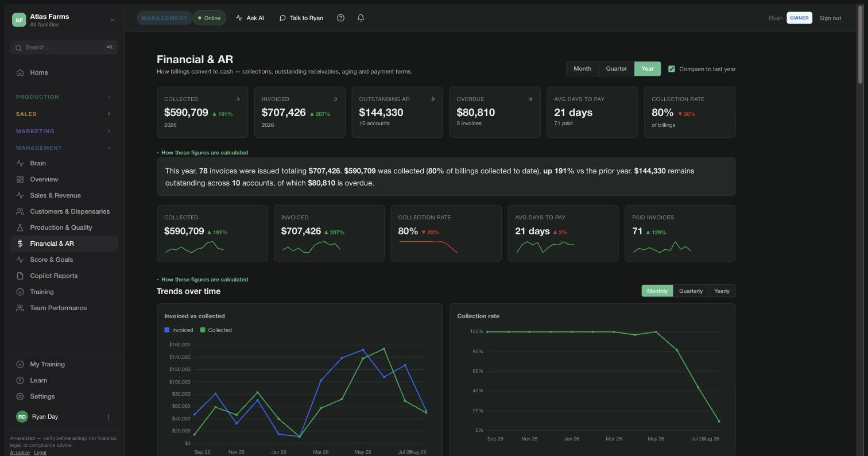868x456 pixels.
Task: Click the blue Invoiced color swatch
Action: pyautogui.click(x=166, y=330)
